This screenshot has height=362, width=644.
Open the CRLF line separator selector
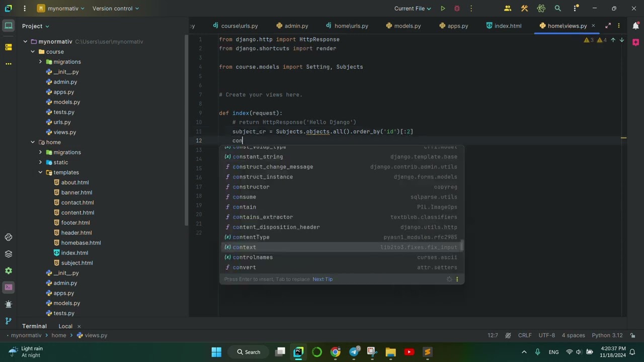point(525,335)
